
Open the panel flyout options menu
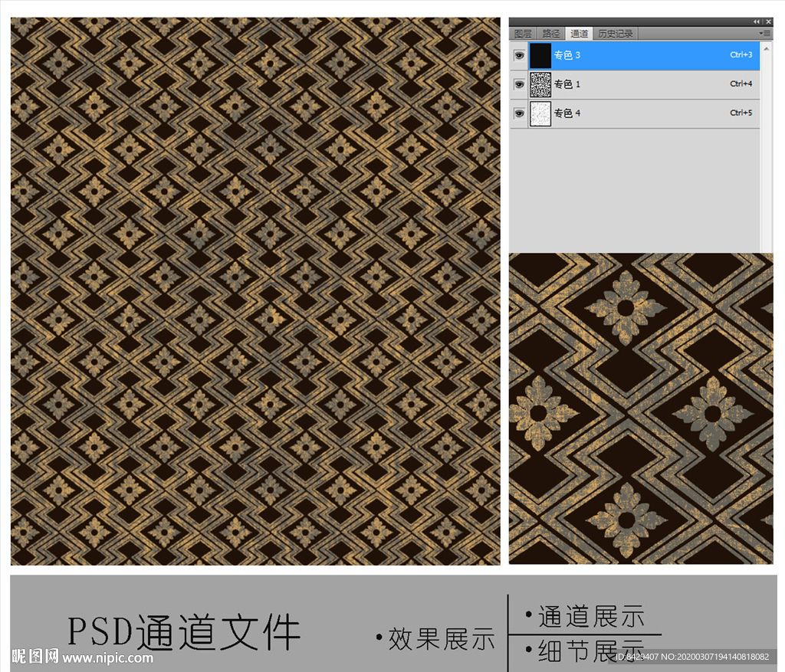click(765, 34)
